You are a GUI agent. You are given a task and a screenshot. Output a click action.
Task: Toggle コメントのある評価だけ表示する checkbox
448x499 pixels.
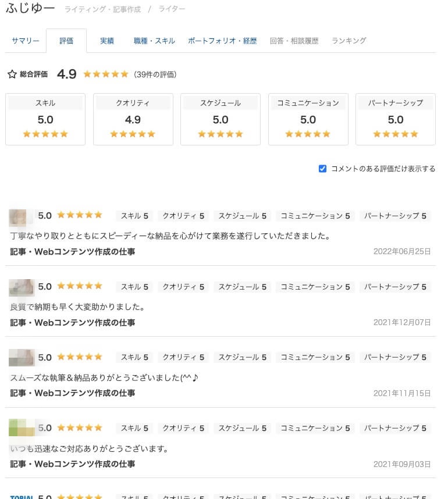pos(322,169)
